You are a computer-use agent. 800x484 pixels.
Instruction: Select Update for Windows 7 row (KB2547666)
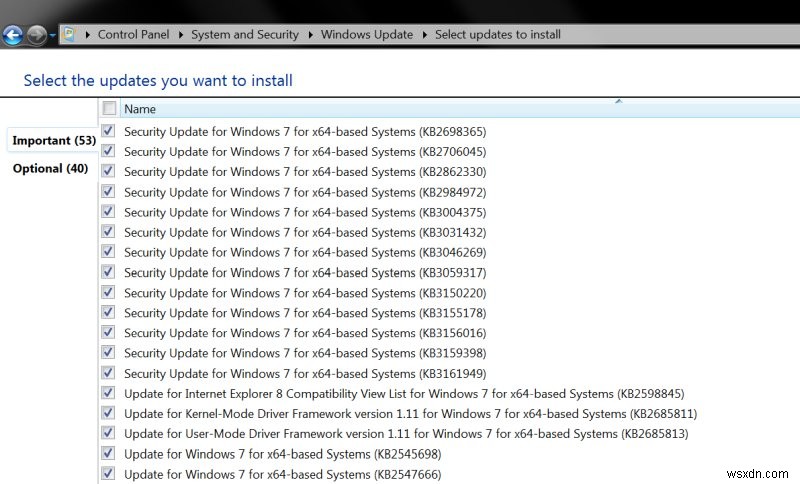[x=283, y=474]
